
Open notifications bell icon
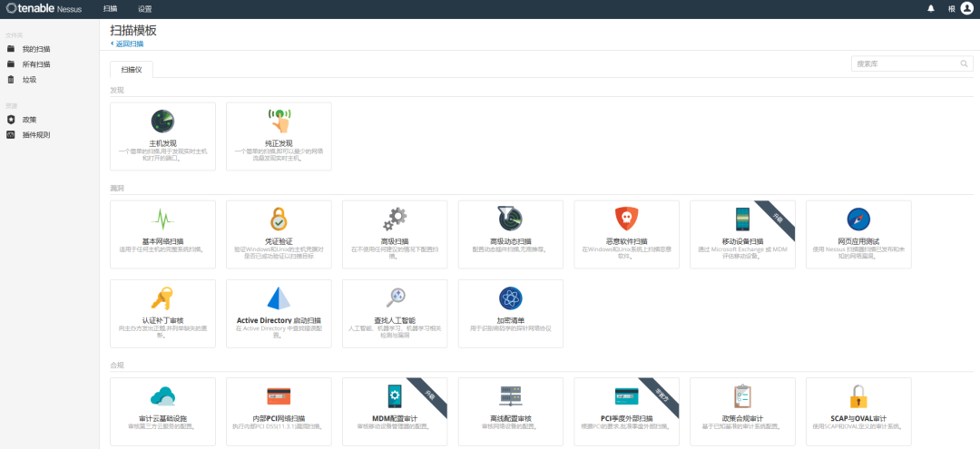[931, 9]
